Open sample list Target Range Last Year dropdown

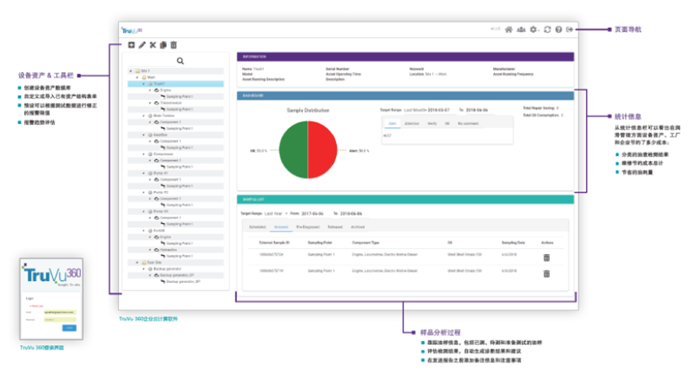coord(276,214)
